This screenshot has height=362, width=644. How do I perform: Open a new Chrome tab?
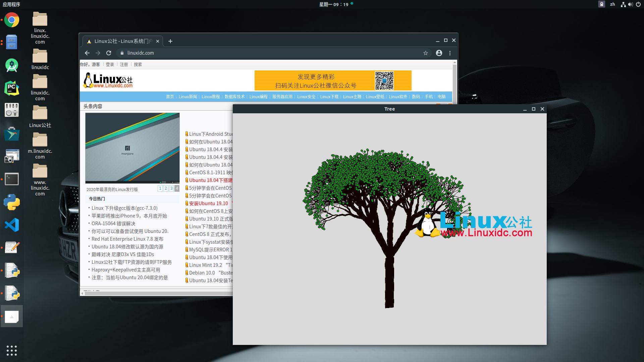click(170, 41)
